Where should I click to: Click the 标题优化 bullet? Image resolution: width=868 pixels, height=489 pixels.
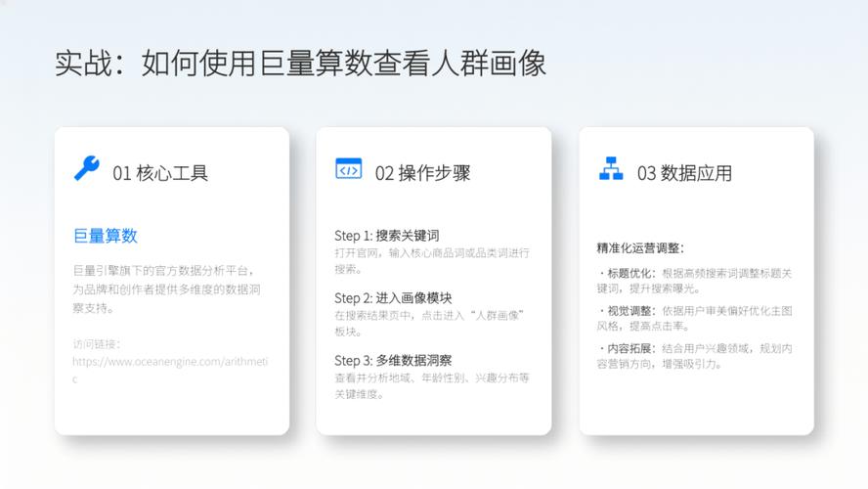pyautogui.click(x=694, y=281)
